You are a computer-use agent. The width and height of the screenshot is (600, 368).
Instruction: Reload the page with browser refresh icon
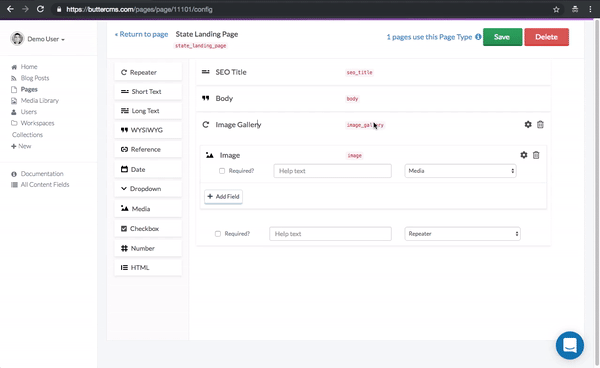pyautogui.click(x=40, y=9)
